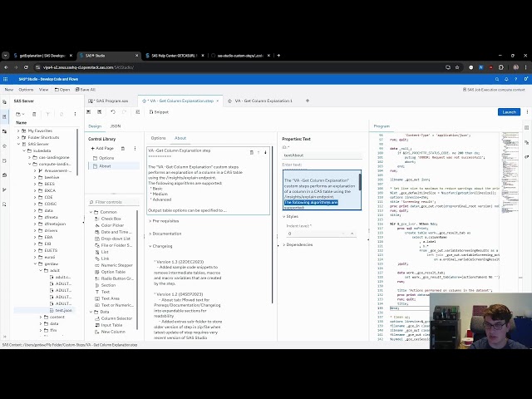Delete page icon next to Add Page
Screen dimensions: 532x399
[123, 149]
